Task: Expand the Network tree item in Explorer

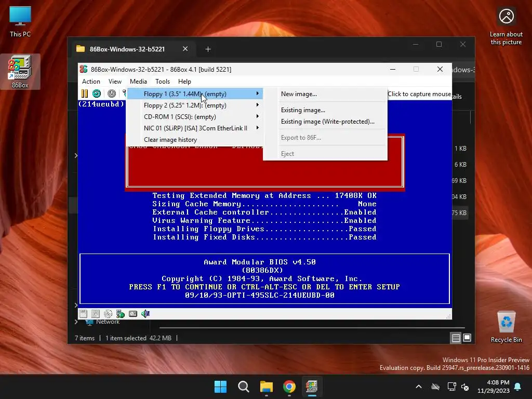Action: 76,322
